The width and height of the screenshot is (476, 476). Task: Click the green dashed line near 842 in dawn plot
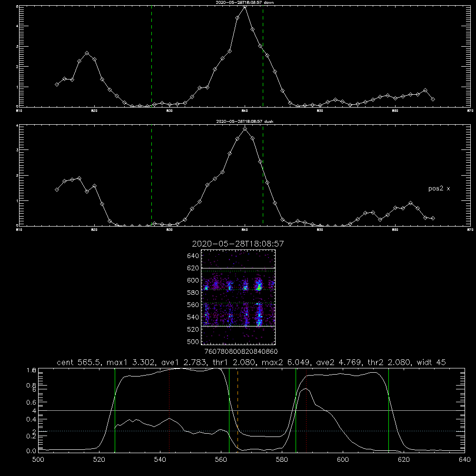263,56
